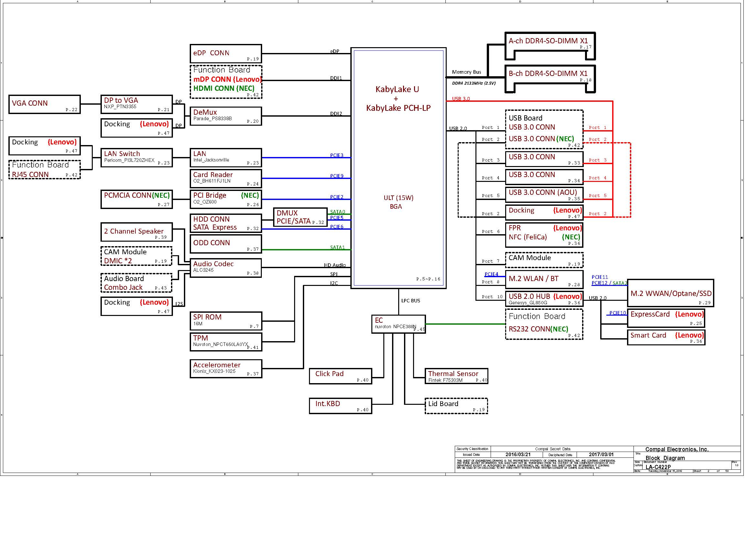
Task: Click the 'NFC (FeliCa)' text
Action: (x=527, y=237)
